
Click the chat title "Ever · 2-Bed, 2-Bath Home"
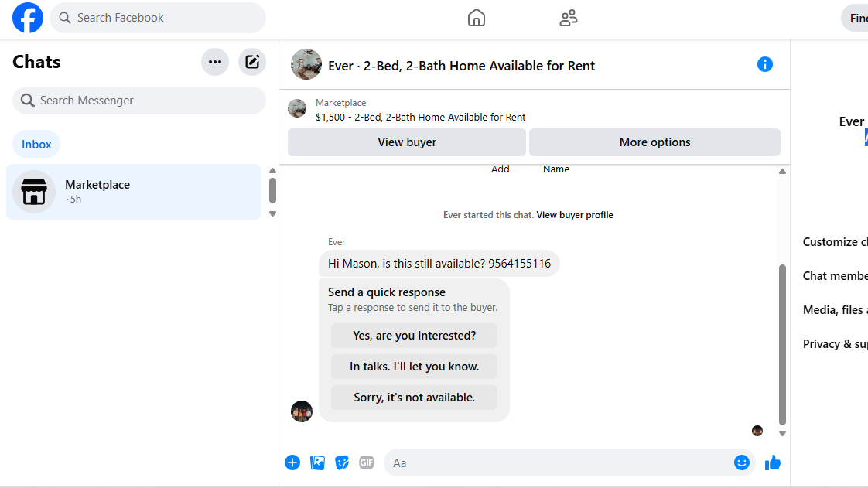[x=461, y=66]
